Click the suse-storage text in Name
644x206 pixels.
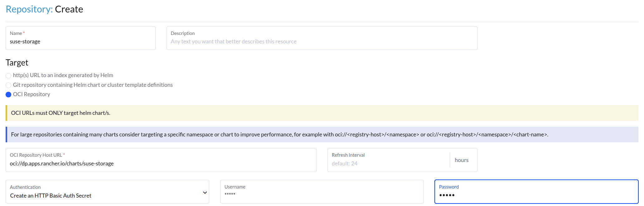coord(25,42)
